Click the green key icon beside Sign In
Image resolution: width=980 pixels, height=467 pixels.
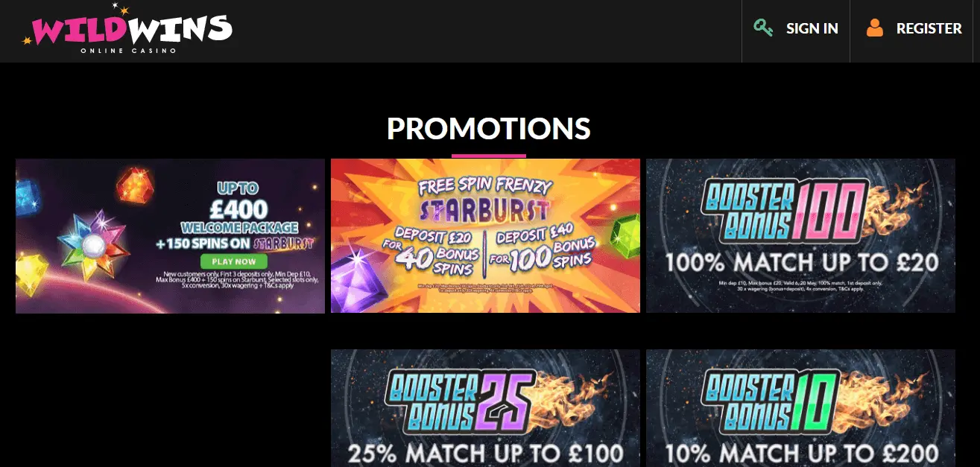[763, 28]
